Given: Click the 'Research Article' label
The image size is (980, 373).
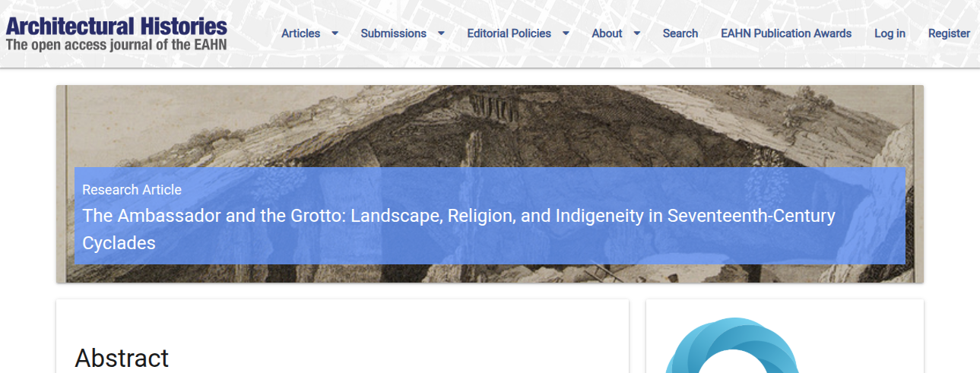Looking at the screenshot, I should point(132,190).
